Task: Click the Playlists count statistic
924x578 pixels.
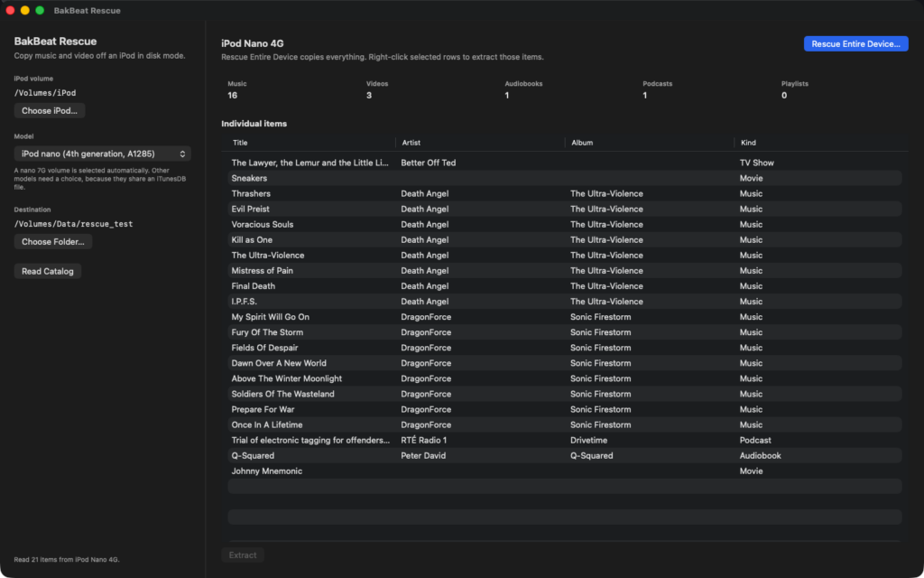Action: (x=784, y=96)
